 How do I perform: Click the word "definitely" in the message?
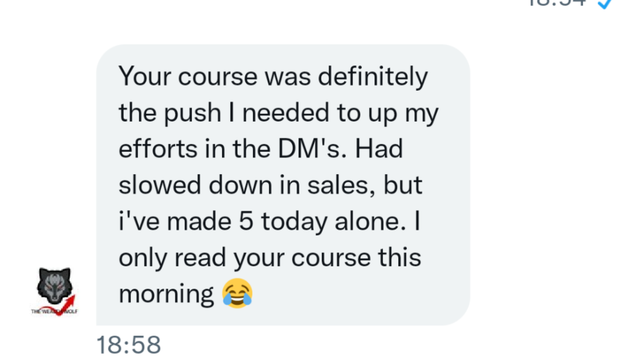[373, 77]
